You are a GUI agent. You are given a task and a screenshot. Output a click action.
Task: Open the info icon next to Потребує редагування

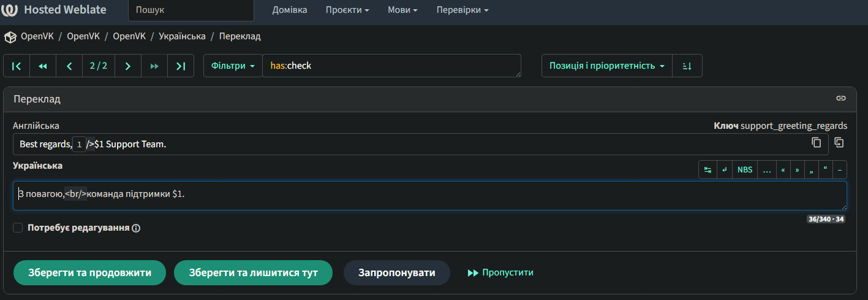pyautogui.click(x=136, y=228)
